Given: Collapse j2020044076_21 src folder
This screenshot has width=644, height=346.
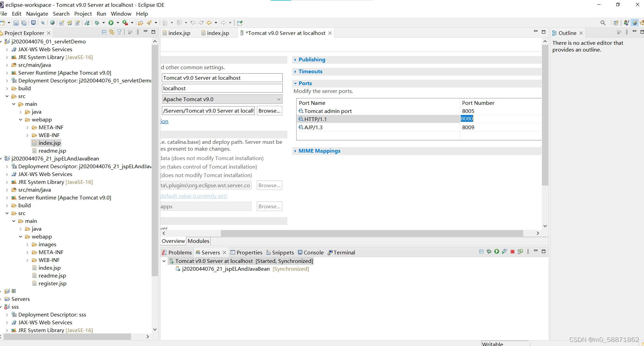Looking at the screenshot, I should [x=7, y=213].
